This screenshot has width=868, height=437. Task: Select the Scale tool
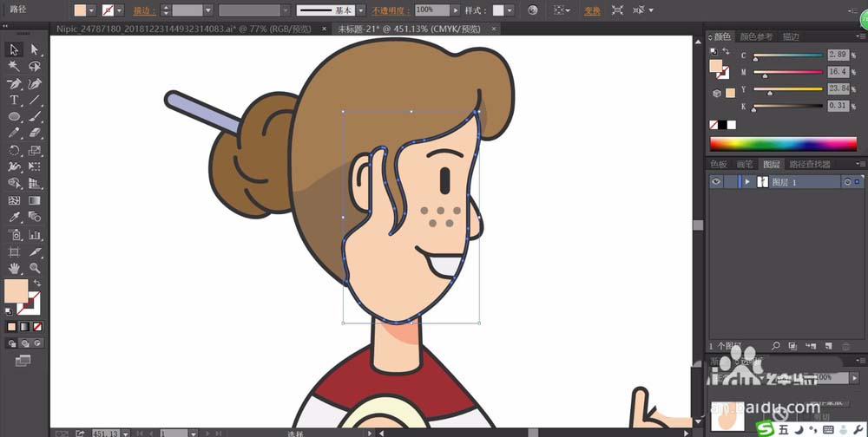click(35, 151)
